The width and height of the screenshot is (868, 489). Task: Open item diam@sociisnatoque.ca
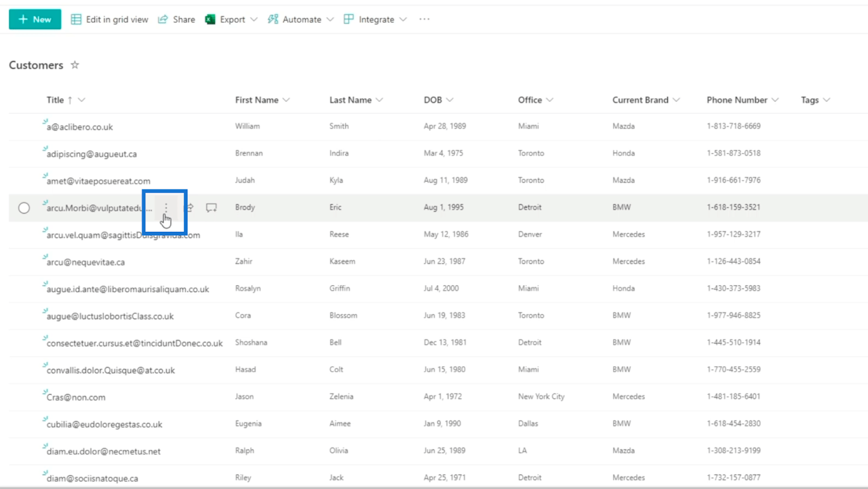(93, 479)
